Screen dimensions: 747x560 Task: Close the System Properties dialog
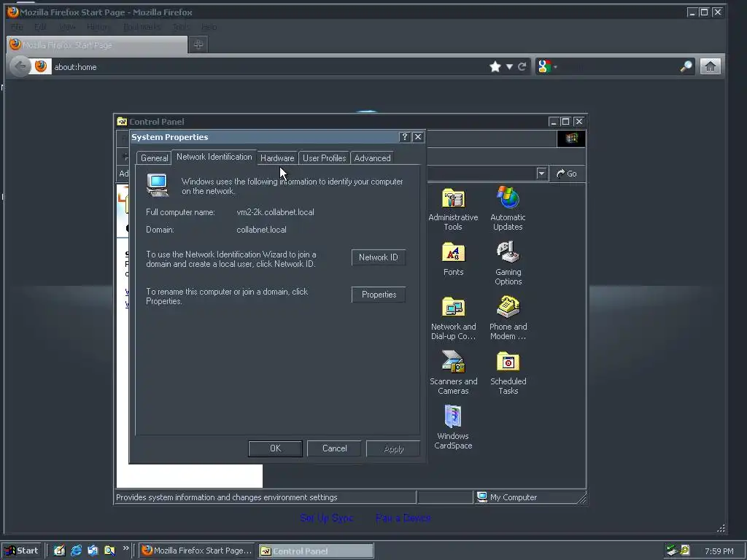pyautogui.click(x=418, y=137)
